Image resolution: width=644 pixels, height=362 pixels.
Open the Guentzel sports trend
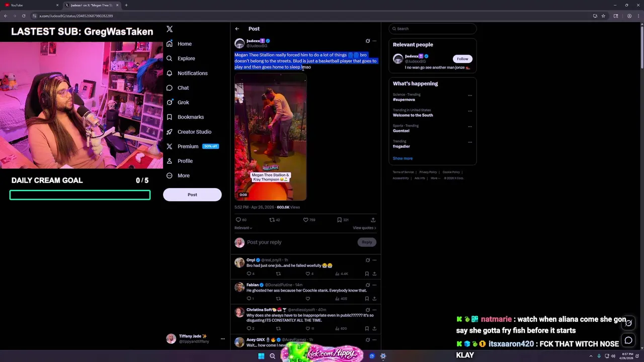pos(401,131)
